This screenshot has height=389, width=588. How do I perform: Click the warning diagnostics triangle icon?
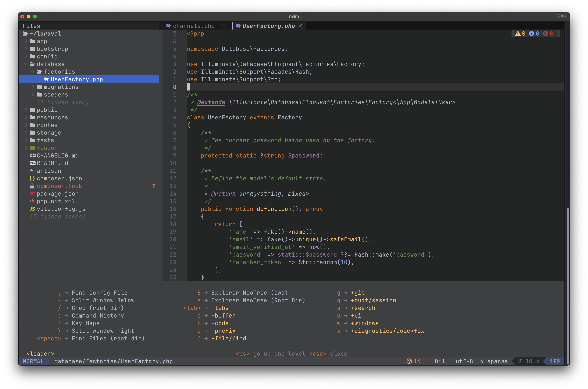pyautogui.click(x=518, y=34)
